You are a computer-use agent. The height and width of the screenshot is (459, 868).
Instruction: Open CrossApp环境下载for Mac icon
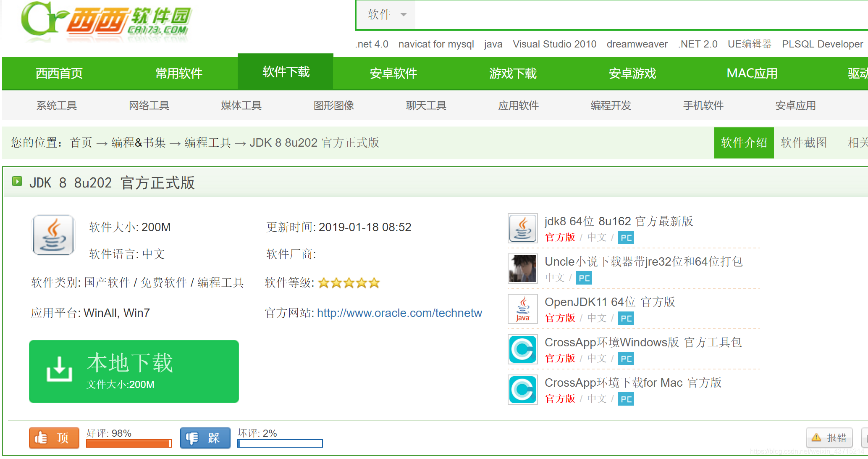[522, 389]
